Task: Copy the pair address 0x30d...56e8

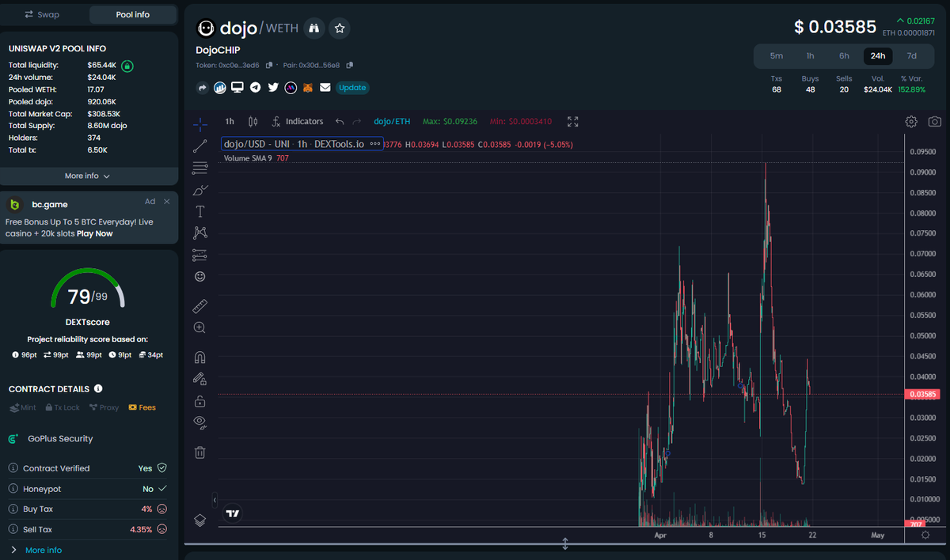Action: 350,65
